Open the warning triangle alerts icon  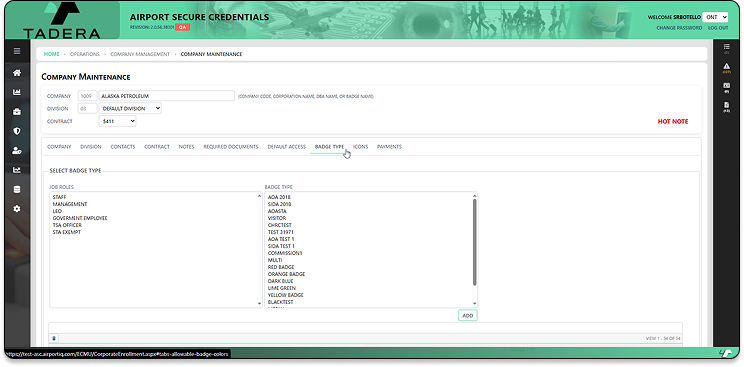coord(726,67)
